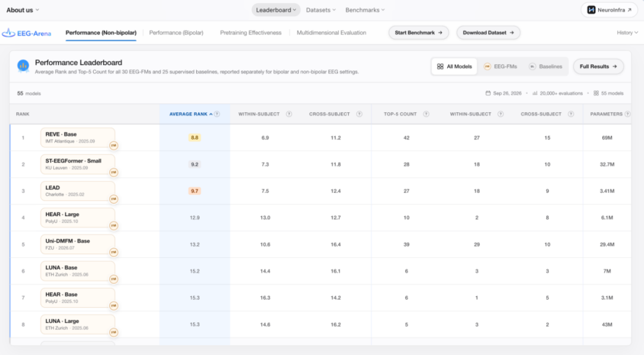Click the help icon beside Average Rank
This screenshot has width=644, height=355.
coord(217,114)
